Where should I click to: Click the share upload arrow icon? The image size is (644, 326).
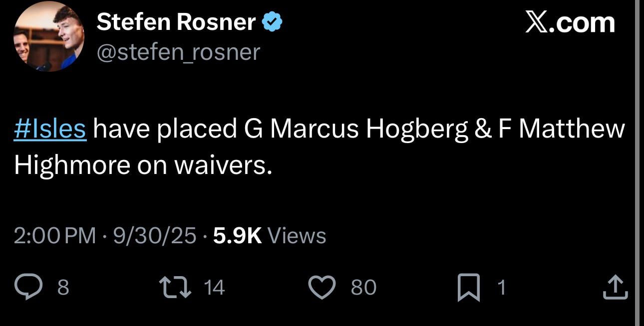(615, 287)
